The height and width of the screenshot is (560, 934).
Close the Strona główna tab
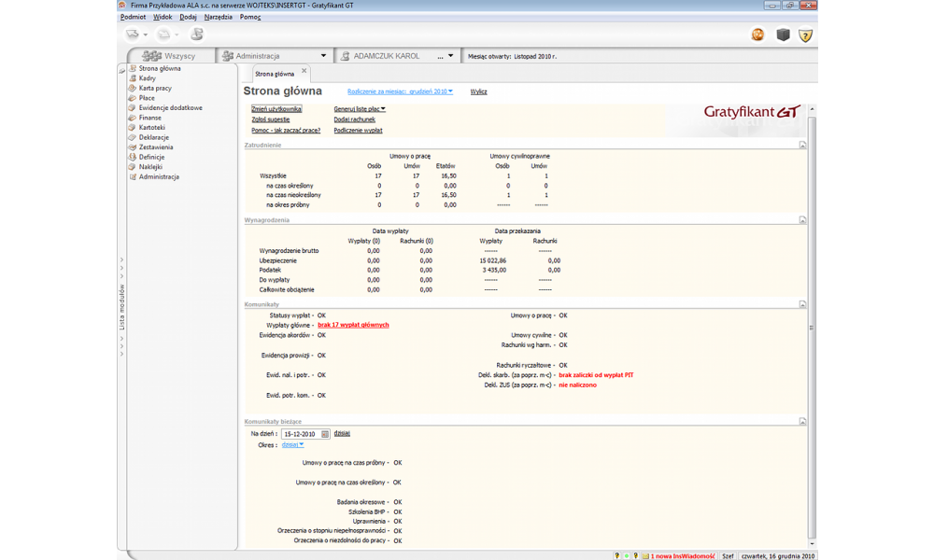tap(304, 71)
